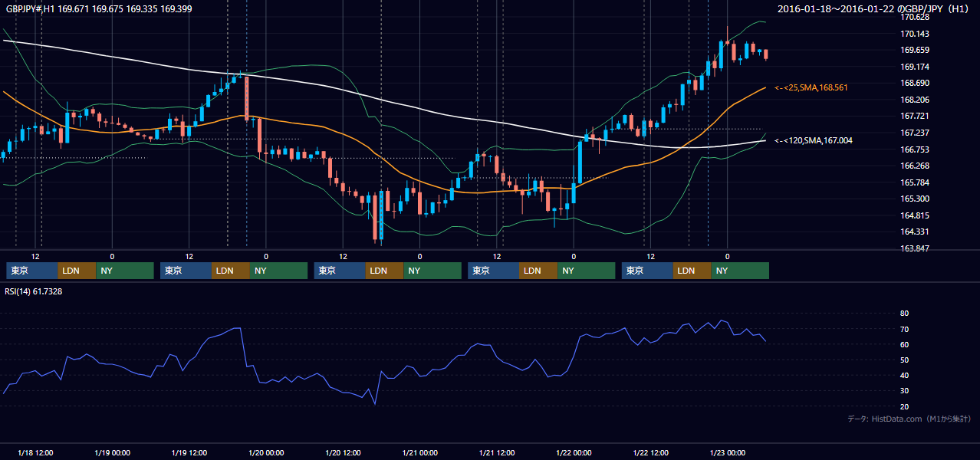Click price axis label 166.753
Screen dimensions: 980x460
(x=915, y=149)
